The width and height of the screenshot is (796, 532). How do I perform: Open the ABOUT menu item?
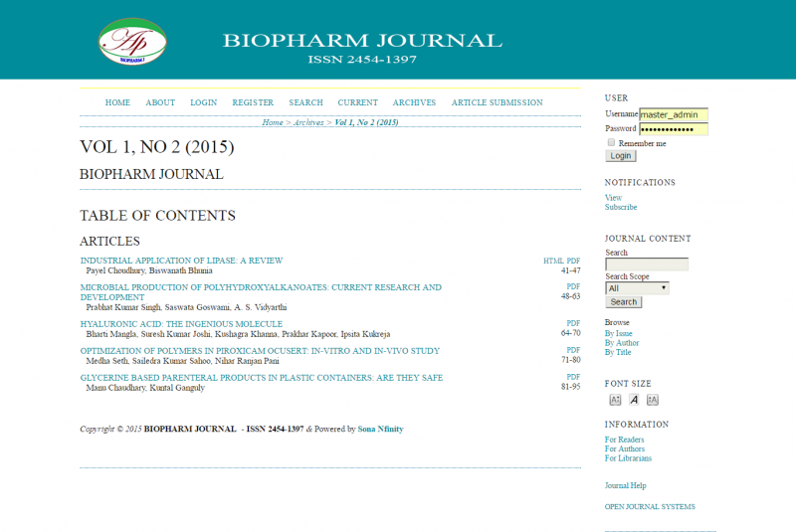pyautogui.click(x=160, y=102)
